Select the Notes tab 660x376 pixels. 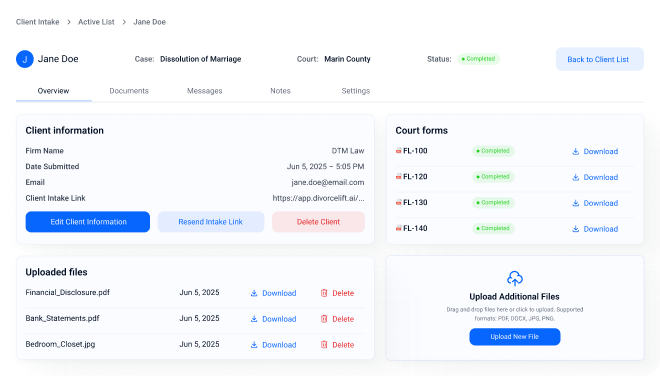pos(280,91)
